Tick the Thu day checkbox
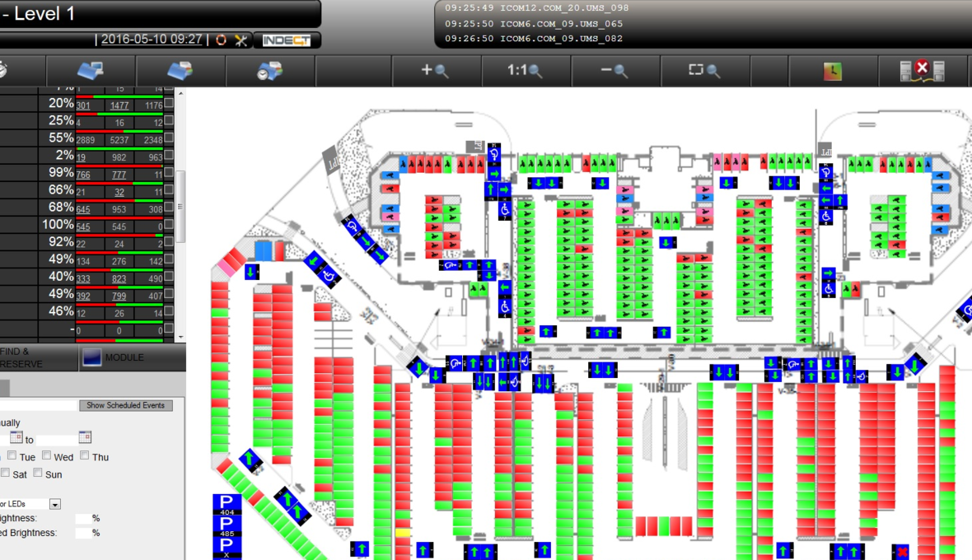Screen dimensions: 972x560 pyautogui.click(x=84, y=455)
